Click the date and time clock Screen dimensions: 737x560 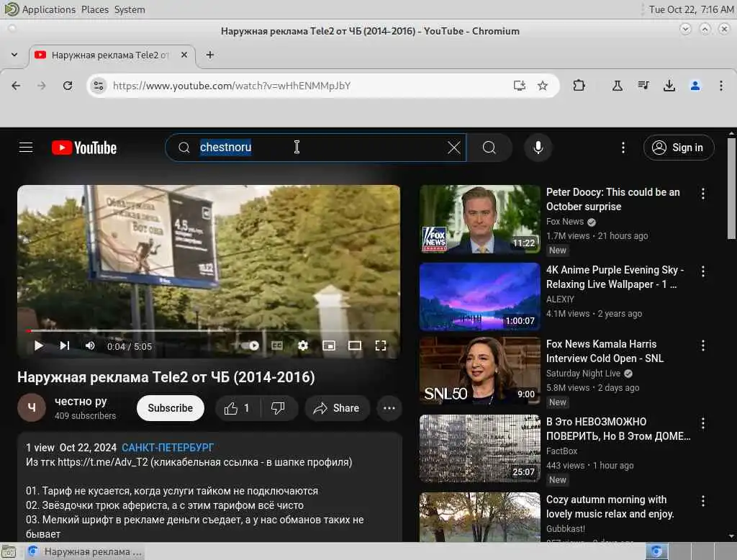691,9
